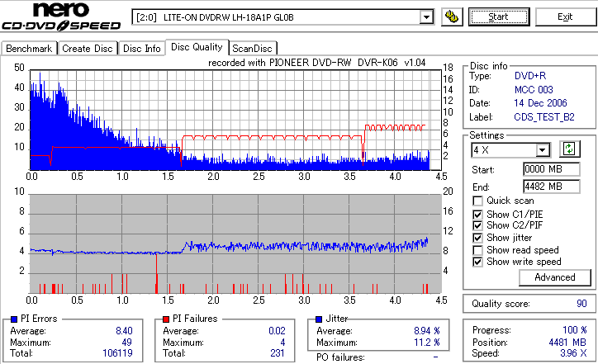Click the Position value 4481 MB

[567, 343]
